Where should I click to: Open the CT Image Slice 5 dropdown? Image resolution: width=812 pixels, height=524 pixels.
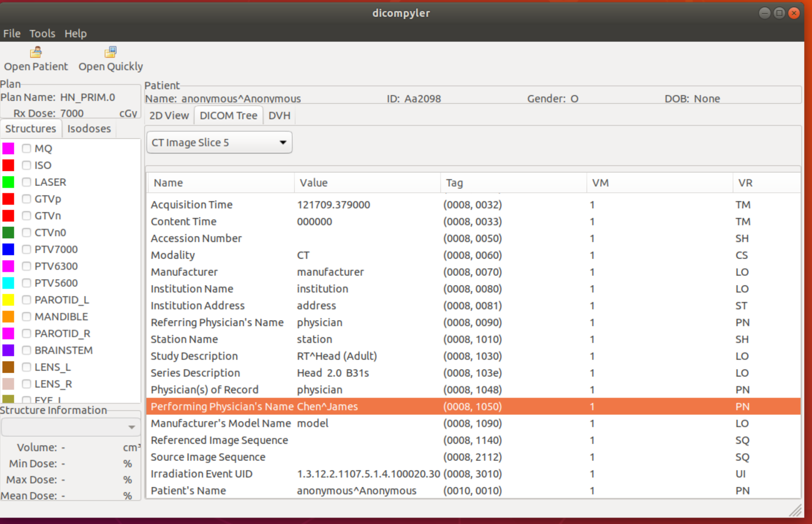coord(219,142)
